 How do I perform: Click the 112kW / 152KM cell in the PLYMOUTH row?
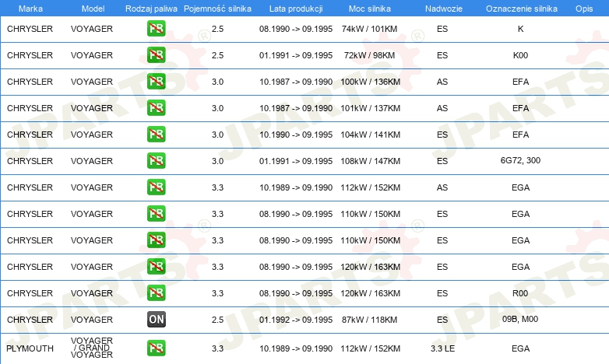click(370, 348)
